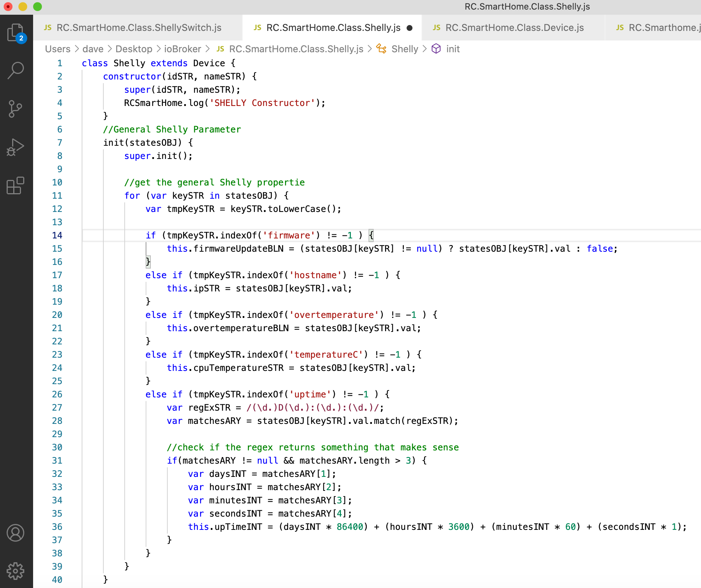
Task: Click 'secondsINT' declaration on line 35
Action: (236, 514)
